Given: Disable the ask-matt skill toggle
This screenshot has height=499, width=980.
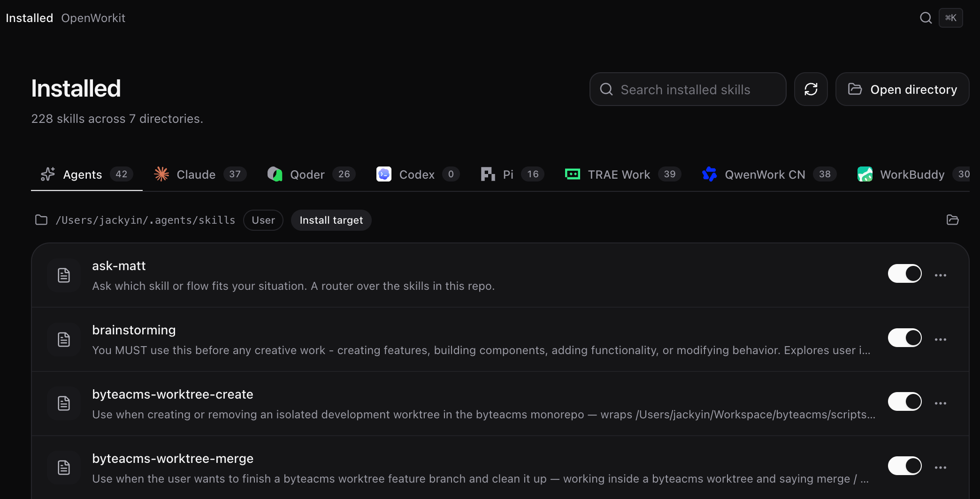Looking at the screenshot, I should click(x=904, y=273).
